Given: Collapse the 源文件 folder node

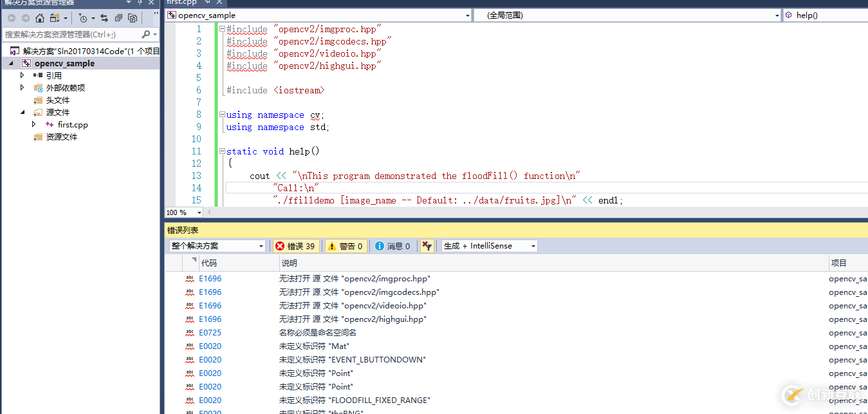Looking at the screenshot, I should point(23,112).
